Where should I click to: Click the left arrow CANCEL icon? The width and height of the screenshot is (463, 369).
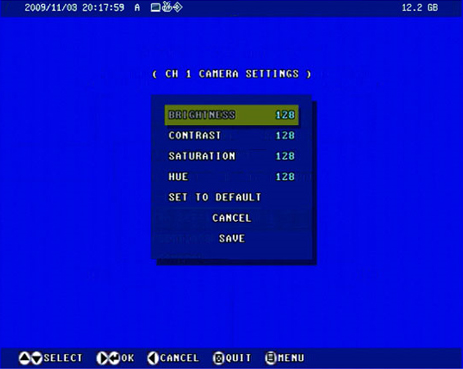(153, 358)
